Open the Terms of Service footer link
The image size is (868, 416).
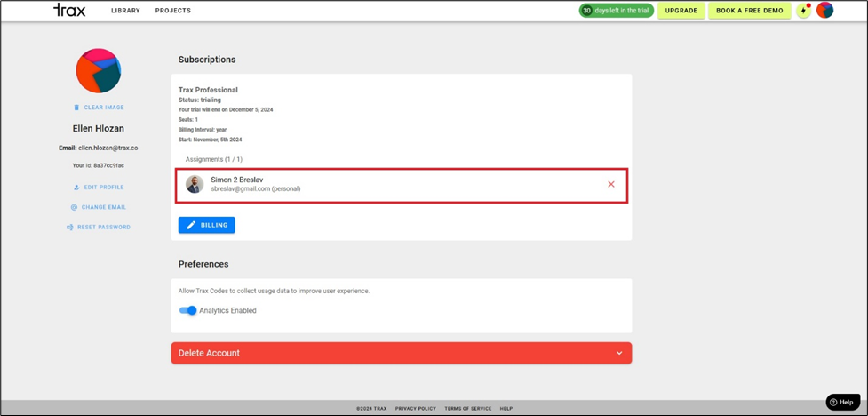click(468, 409)
